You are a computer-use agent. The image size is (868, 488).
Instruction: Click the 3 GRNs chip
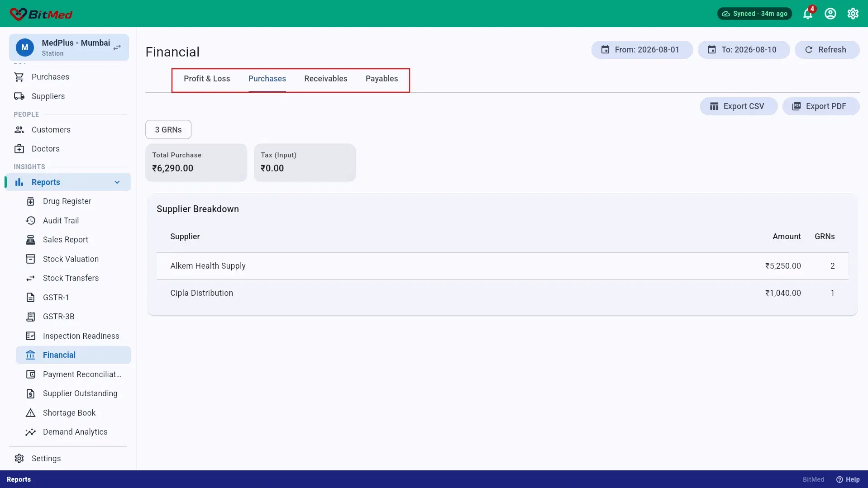[168, 130]
